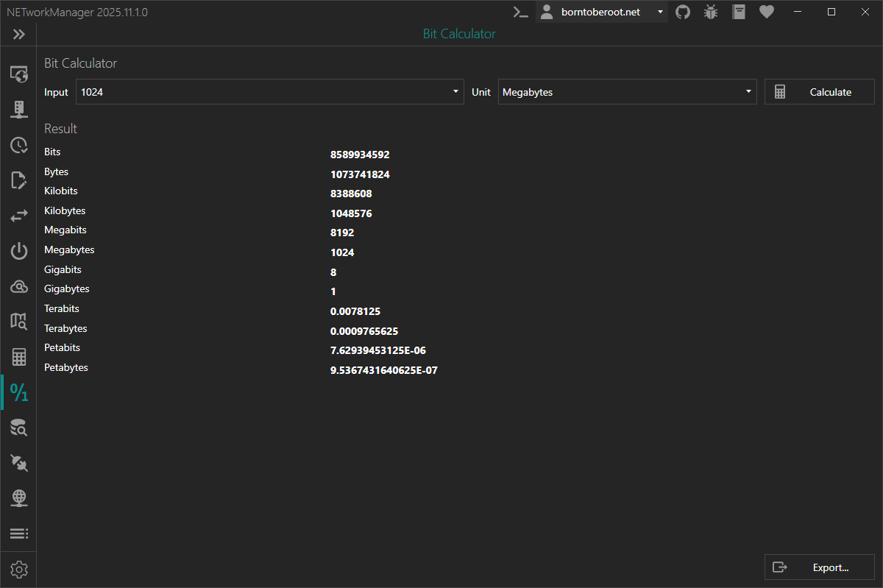Open the Lookup database search icon
883x588 pixels.
[x=19, y=428]
